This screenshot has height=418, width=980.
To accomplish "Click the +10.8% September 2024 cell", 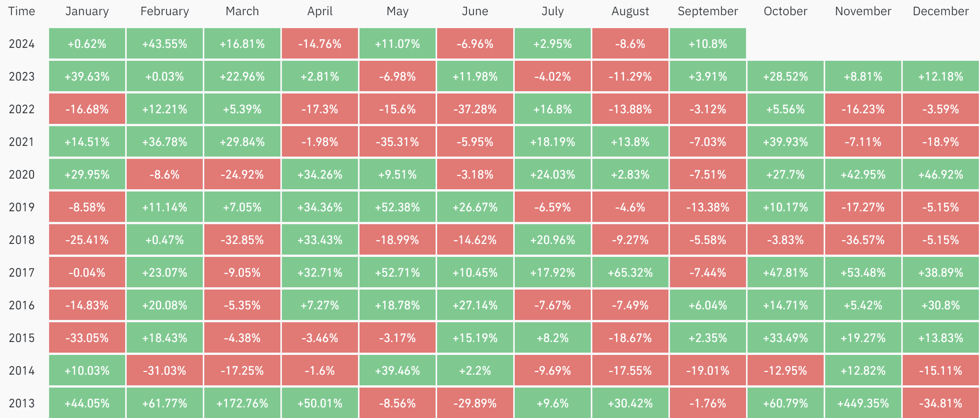I will (x=708, y=44).
